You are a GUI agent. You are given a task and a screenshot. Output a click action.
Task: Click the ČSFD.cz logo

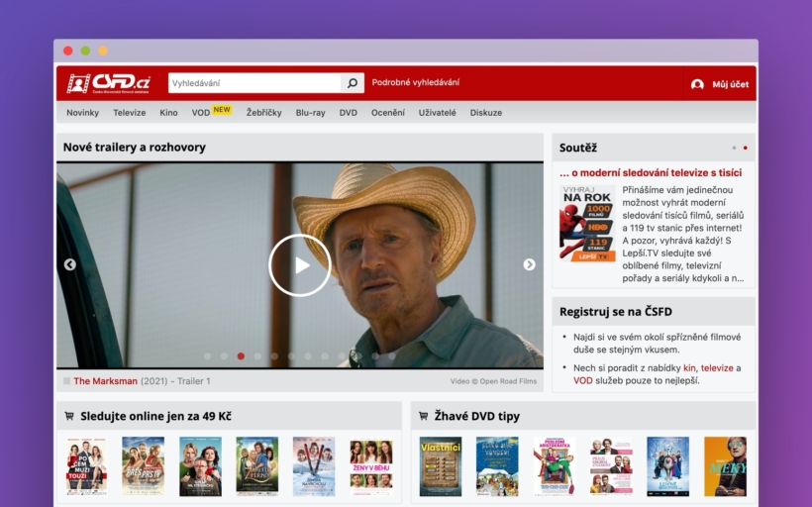point(109,83)
